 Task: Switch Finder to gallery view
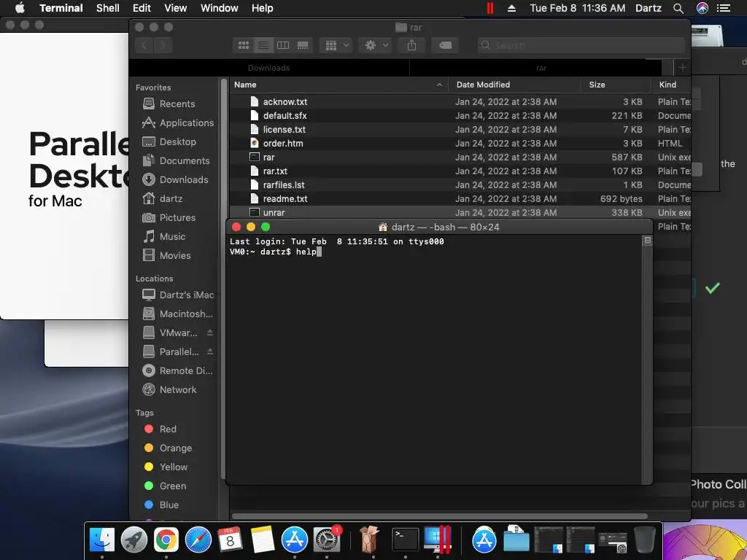point(303,45)
